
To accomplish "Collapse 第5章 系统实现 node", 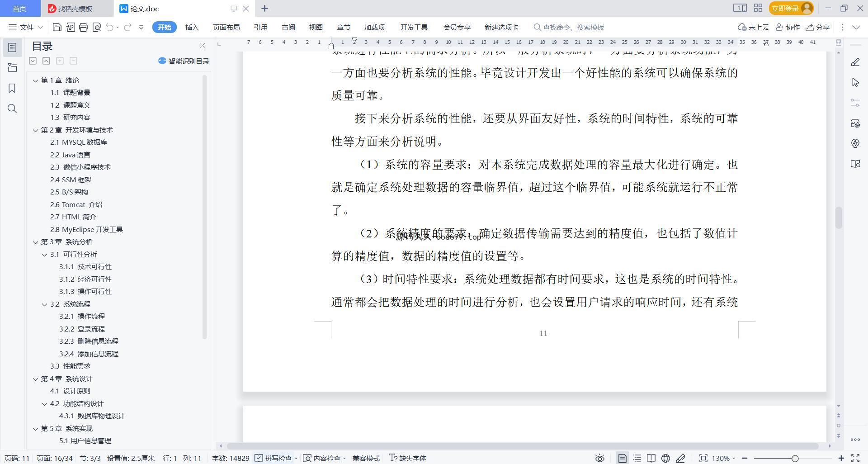I will (35, 429).
